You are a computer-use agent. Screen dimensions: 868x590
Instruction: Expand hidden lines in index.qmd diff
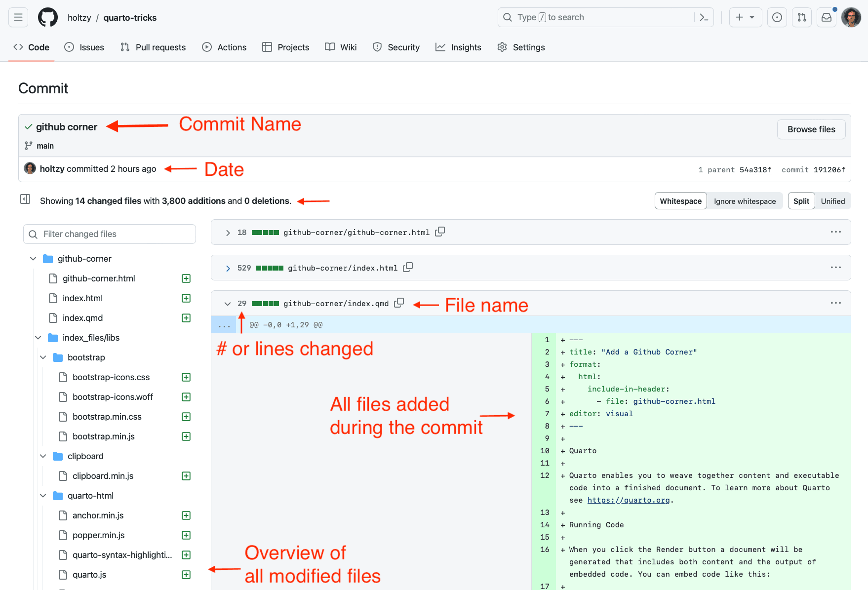[224, 325]
